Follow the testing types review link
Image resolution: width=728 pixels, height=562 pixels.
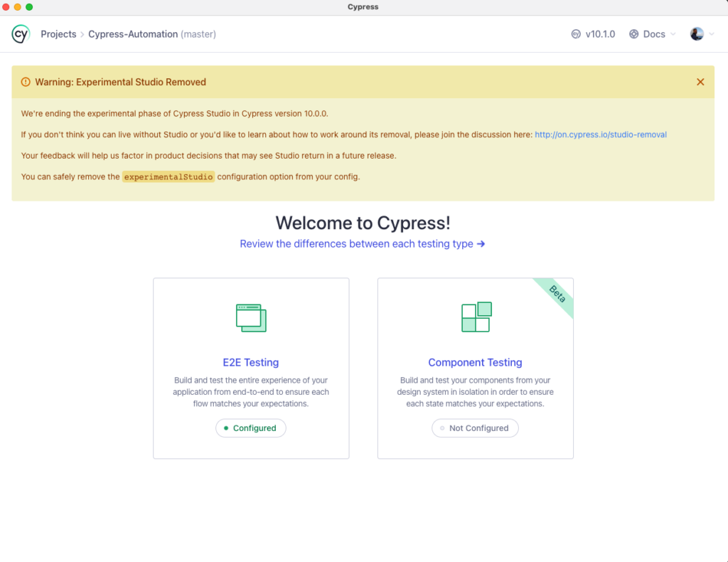pos(363,244)
